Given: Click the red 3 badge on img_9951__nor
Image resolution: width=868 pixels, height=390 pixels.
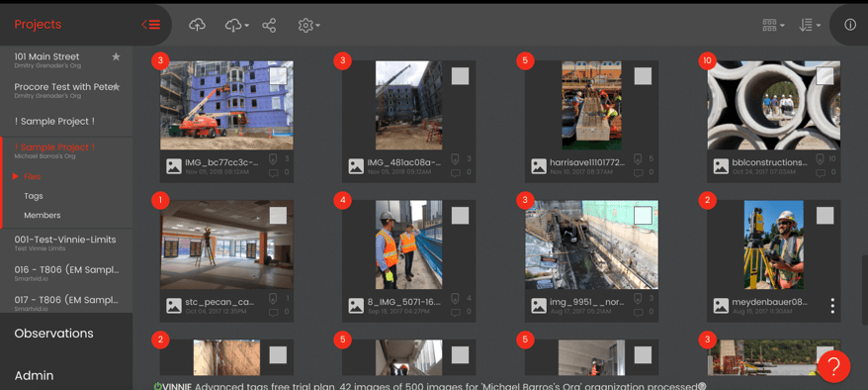Looking at the screenshot, I should 525,201.
